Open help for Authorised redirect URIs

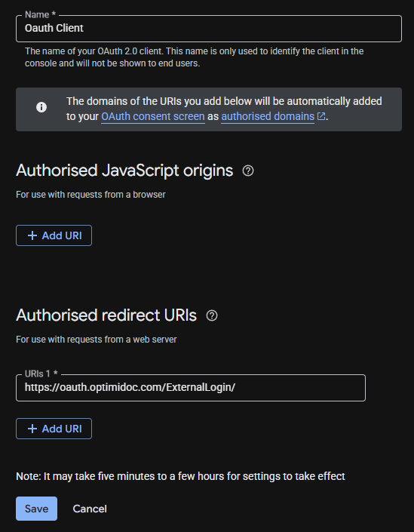coord(212,315)
